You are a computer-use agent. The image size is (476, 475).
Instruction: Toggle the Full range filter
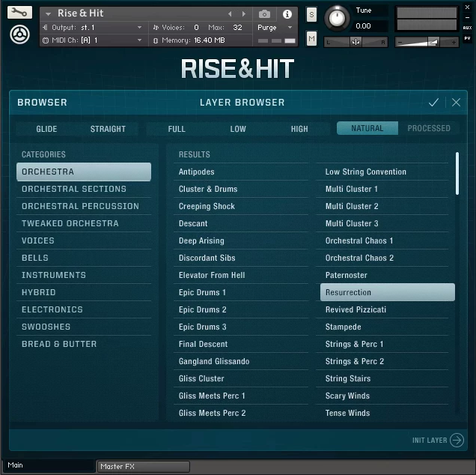177,129
